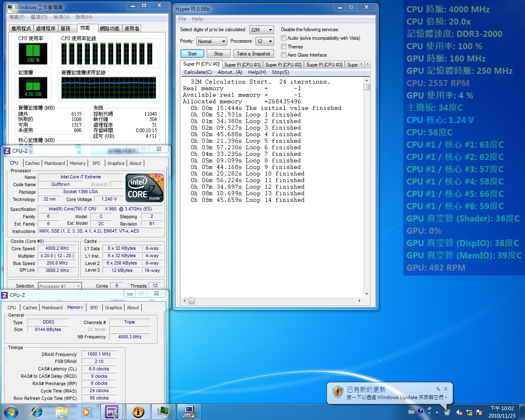Launch Windows Media Player from taskbar
The height and width of the screenshot is (420, 525).
[86, 411]
